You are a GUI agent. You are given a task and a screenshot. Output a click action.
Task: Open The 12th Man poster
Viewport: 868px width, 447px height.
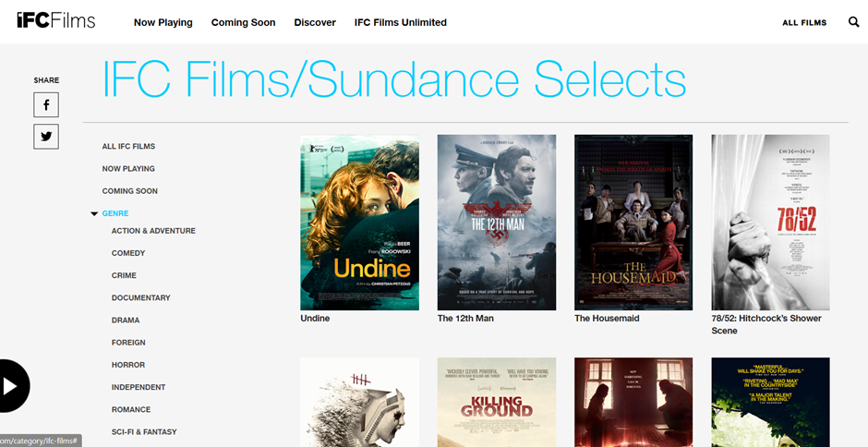497,223
